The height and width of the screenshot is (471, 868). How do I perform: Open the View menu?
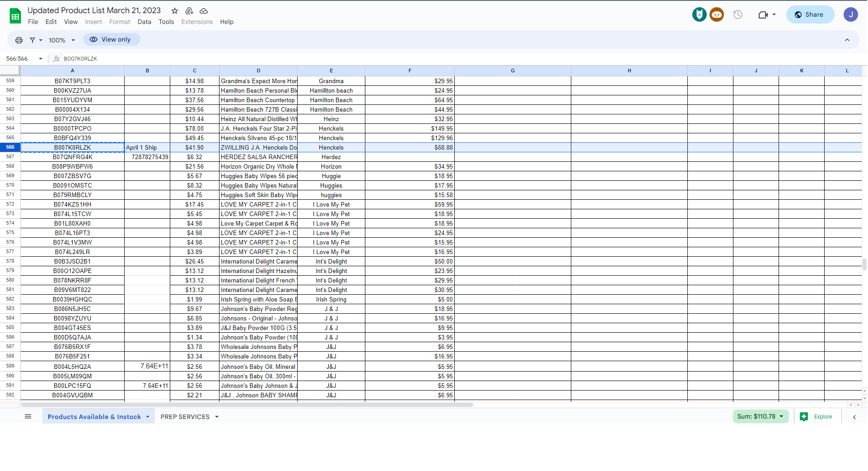71,22
